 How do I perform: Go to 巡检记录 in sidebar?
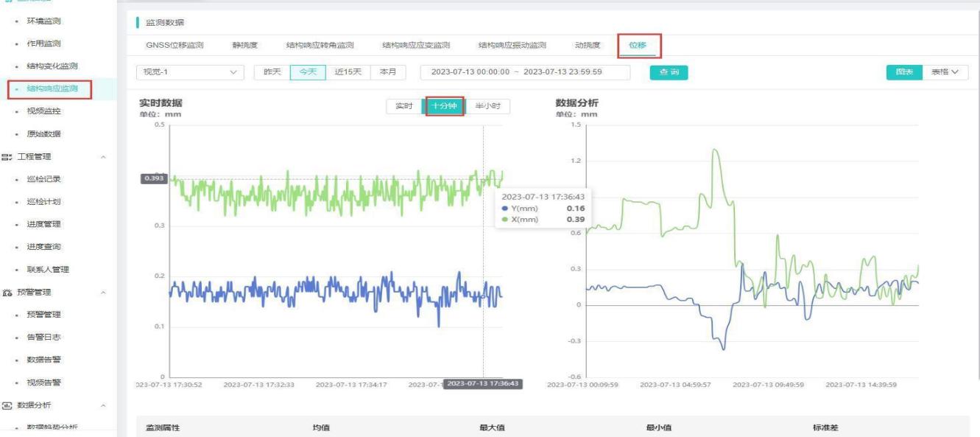(43, 179)
